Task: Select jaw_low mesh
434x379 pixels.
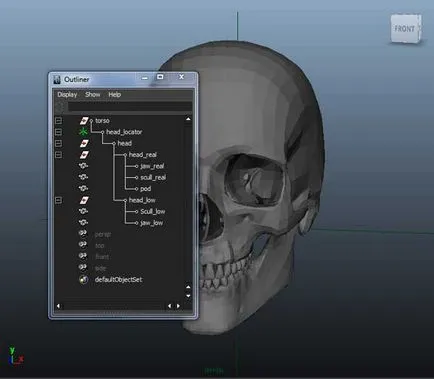Action: (x=152, y=223)
